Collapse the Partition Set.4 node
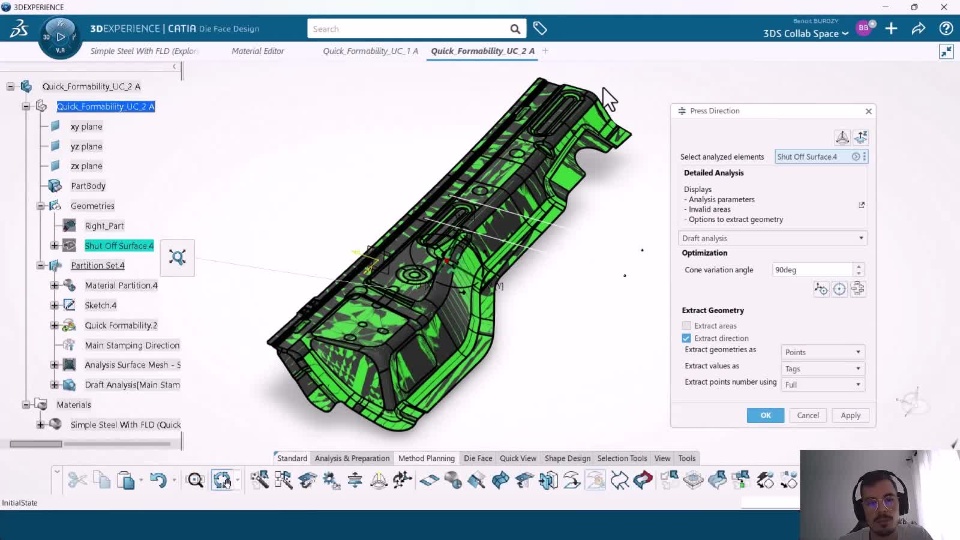 click(x=40, y=265)
